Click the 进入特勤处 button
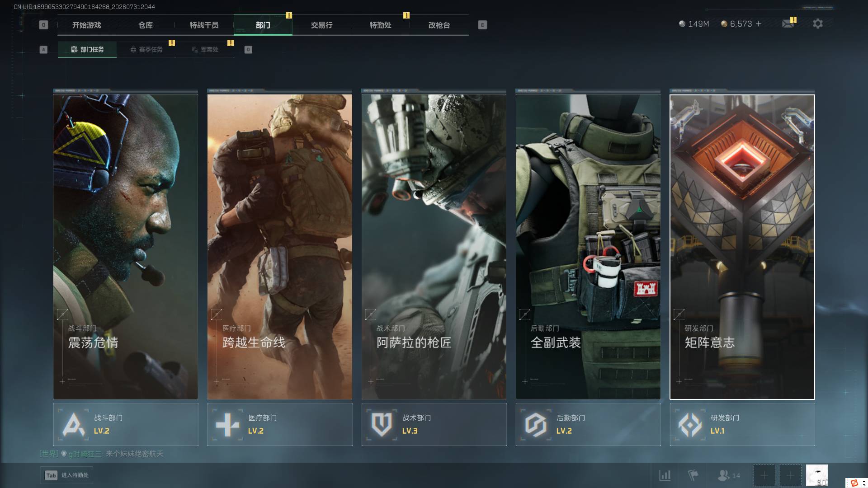This screenshot has height=488, width=868. [66, 475]
